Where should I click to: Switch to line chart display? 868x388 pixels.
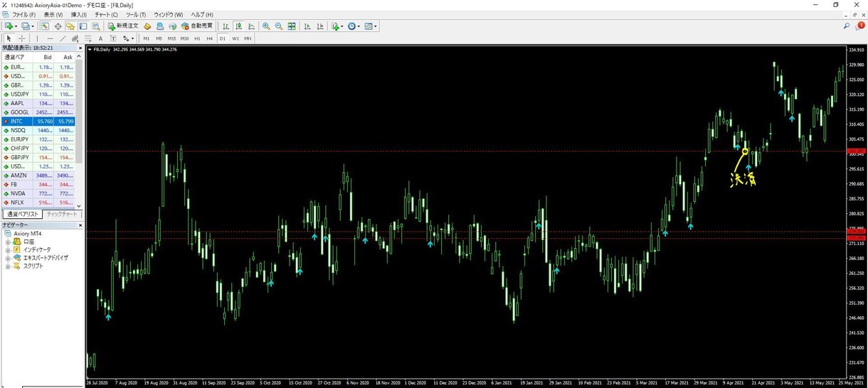click(x=251, y=26)
